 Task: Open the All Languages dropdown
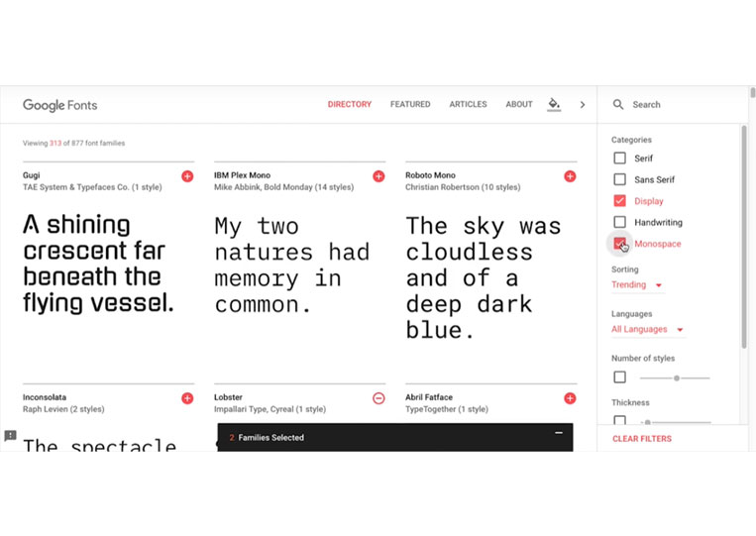pos(648,329)
